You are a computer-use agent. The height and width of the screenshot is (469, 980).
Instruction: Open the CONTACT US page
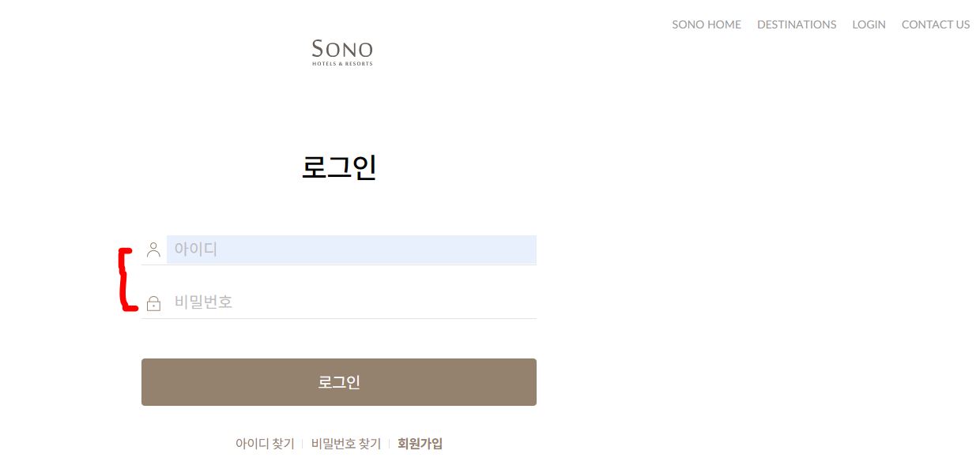coord(936,24)
